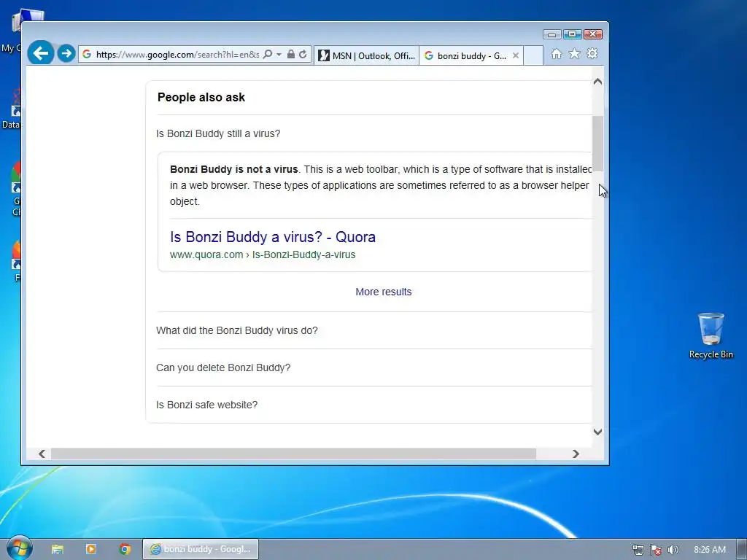
Task: Open the network status tray icon
Action: pos(638,550)
